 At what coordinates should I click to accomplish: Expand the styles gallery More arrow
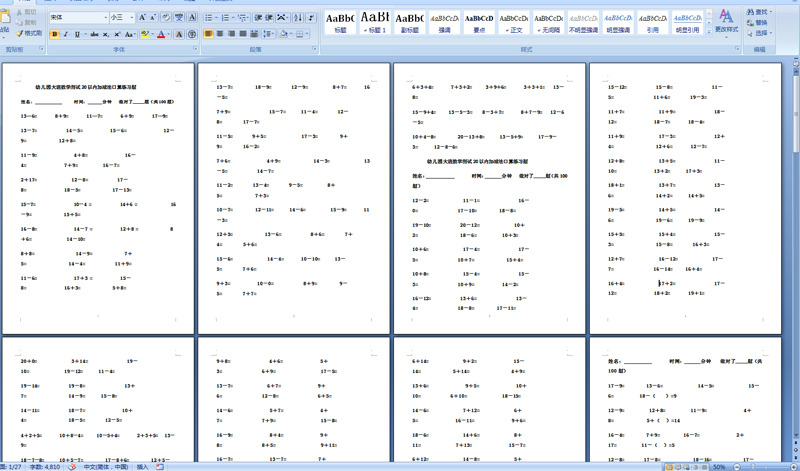[709, 32]
